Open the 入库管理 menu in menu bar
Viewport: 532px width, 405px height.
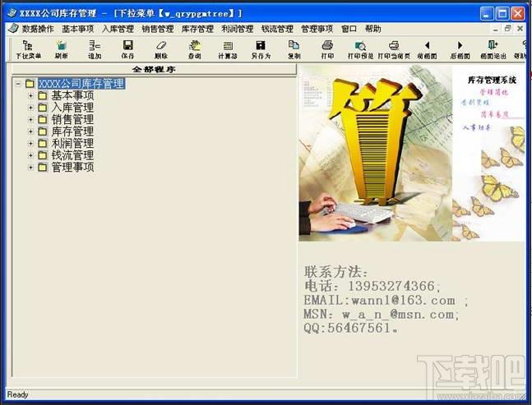coord(118,29)
